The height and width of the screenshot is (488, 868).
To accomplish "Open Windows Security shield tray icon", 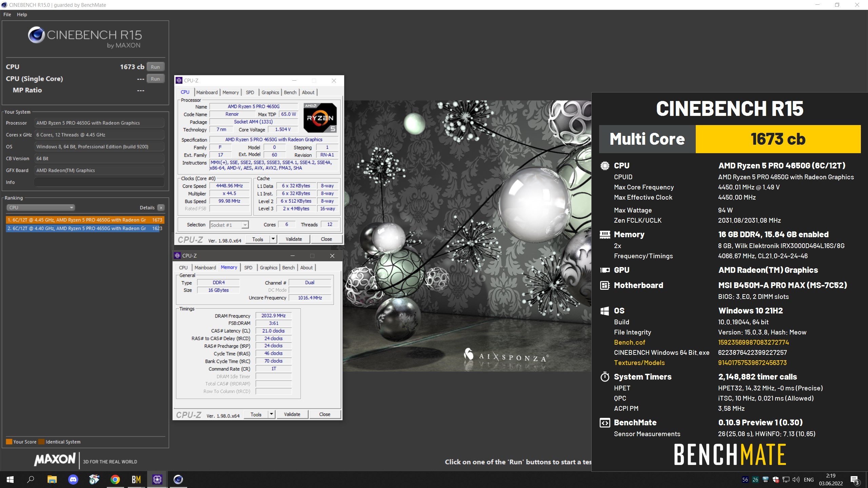I will pyautogui.click(x=776, y=480).
